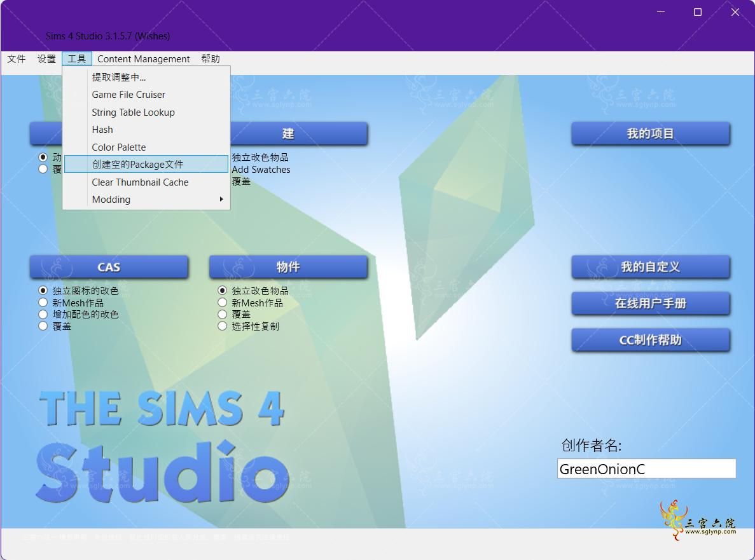
Task: Click the CAS button
Action: point(109,267)
